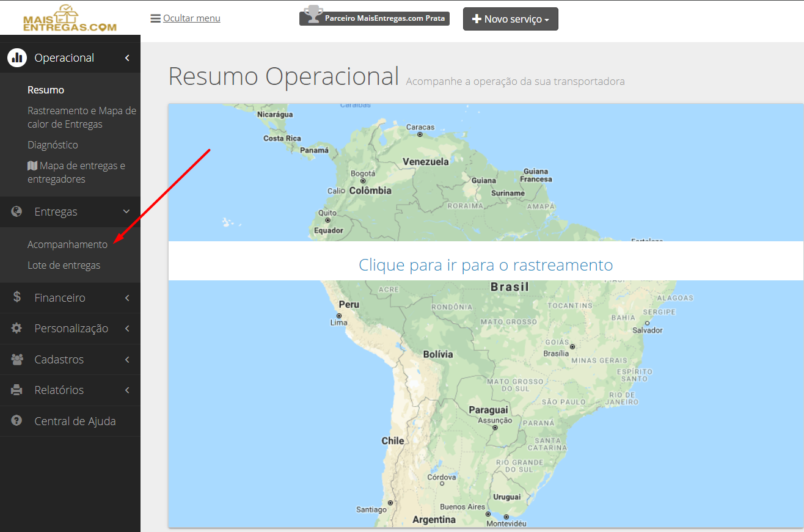Click the trophy icon of partner badge
The height and width of the screenshot is (532, 804).
pyautogui.click(x=313, y=15)
